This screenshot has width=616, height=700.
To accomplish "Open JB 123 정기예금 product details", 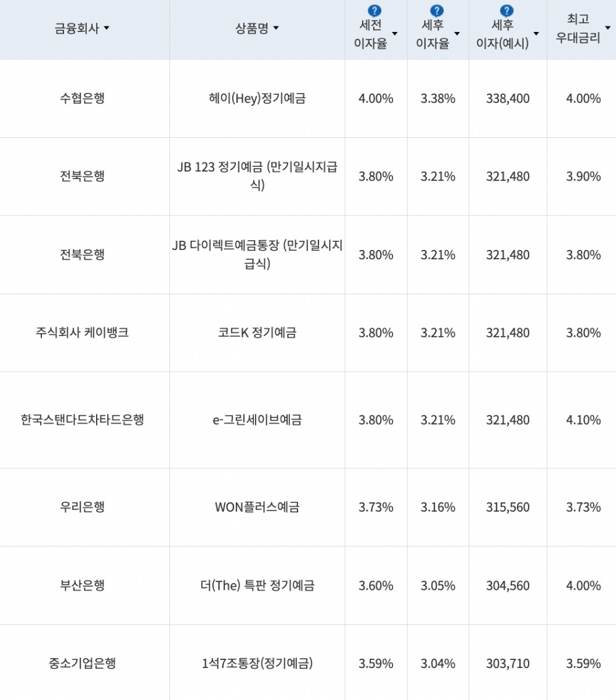I will pyautogui.click(x=256, y=175).
